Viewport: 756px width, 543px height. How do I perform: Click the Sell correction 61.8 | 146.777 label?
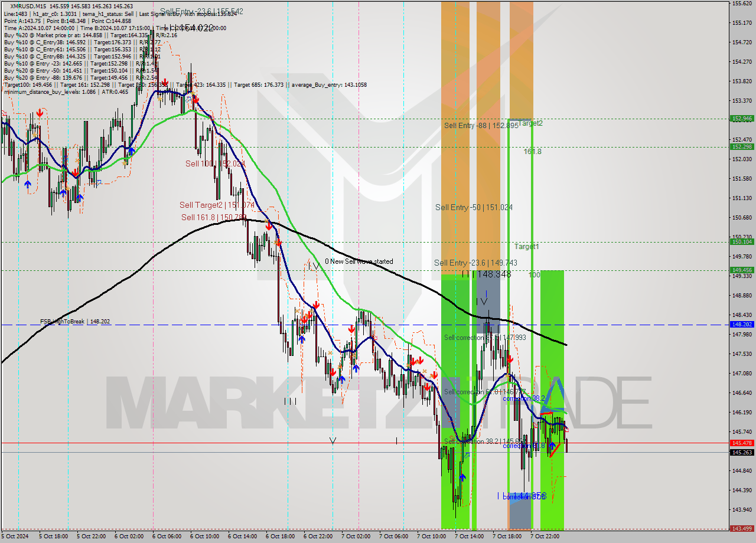pyautogui.click(x=485, y=392)
